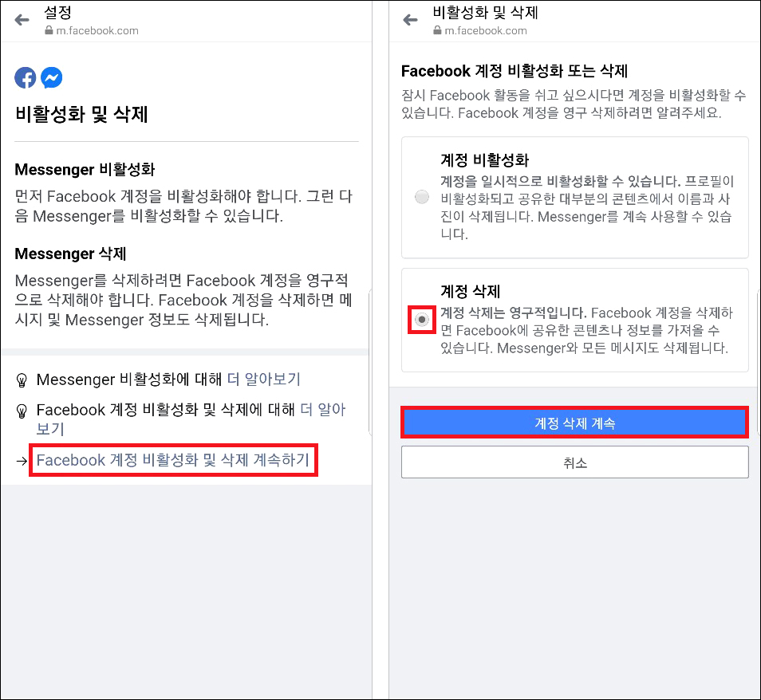The height and width of the screenshot is (700, 761).
Task: Click arrow icon before Facebook 계정 비활성화 및 삭제 계속하기
Action: pos(22,460)
